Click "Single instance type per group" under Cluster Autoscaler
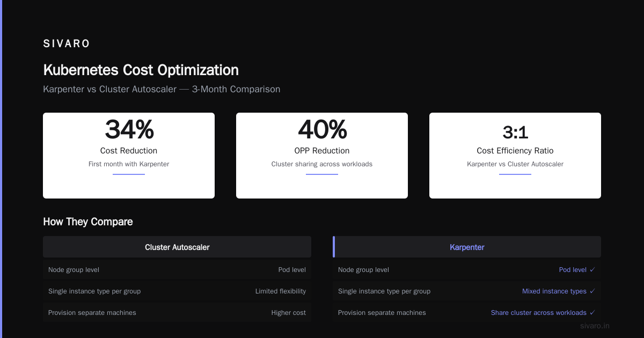 click(94, 291)
